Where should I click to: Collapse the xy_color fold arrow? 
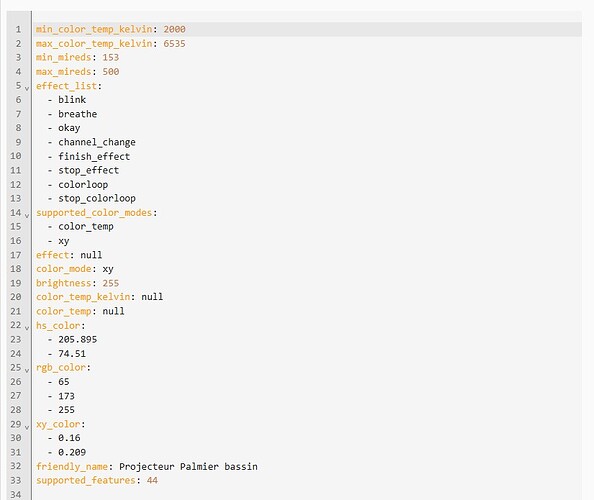(x=27, y=427)
